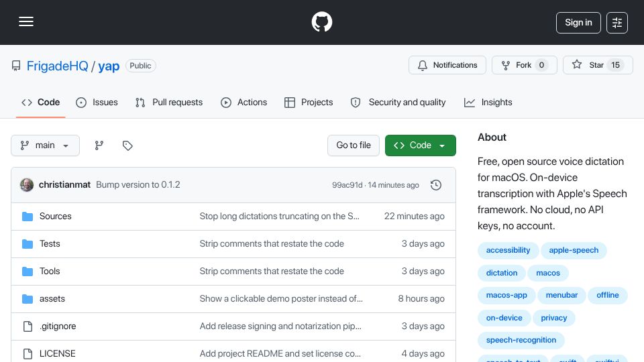This screenshot has height=362, width=644.
Task: Open christianmat's profile link
Action: [64, 185]
